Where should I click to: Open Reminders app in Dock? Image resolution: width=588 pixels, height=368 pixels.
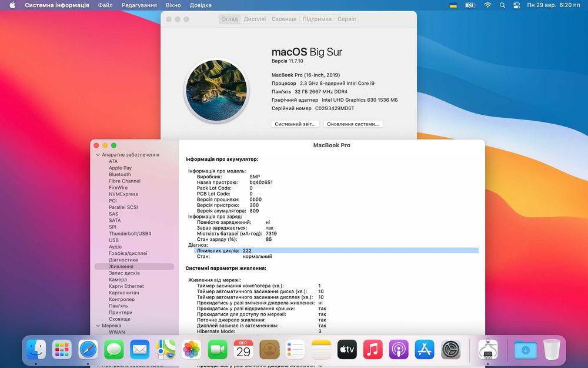pos(295,350)
